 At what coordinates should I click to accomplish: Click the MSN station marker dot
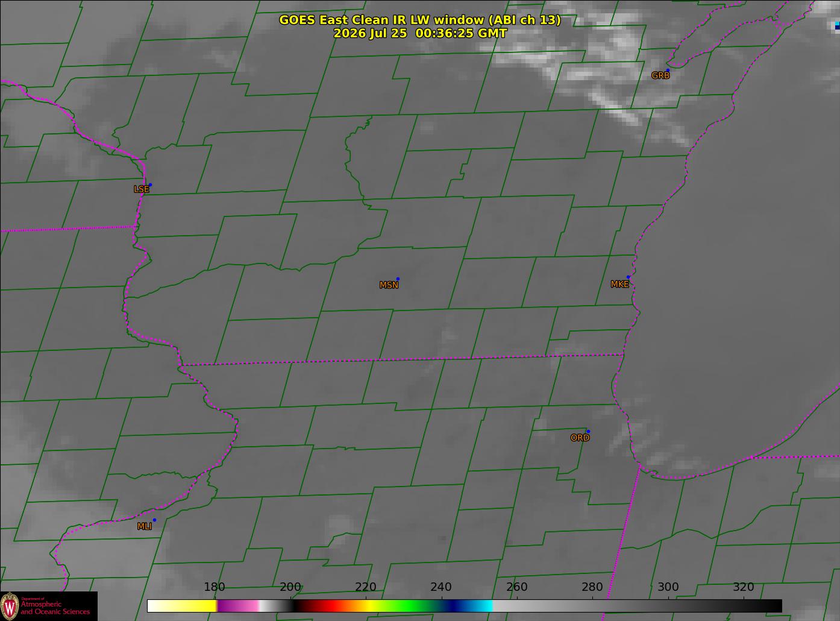coord(398,279)
